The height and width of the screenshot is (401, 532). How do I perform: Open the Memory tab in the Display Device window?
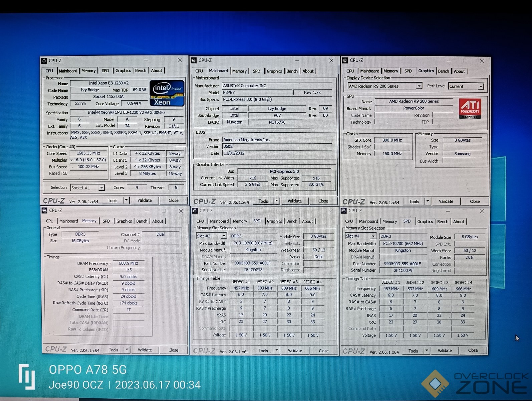[x=391, y=71]
